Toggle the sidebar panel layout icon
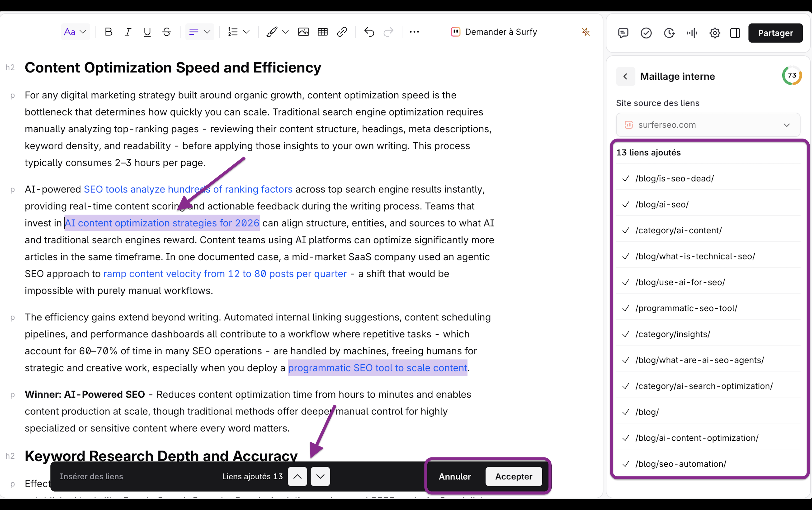This screenshot has width=812, height=510. tap(735, 33)
